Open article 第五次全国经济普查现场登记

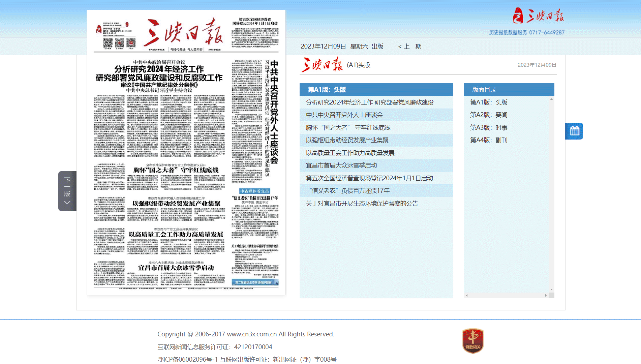coord(369,178)
